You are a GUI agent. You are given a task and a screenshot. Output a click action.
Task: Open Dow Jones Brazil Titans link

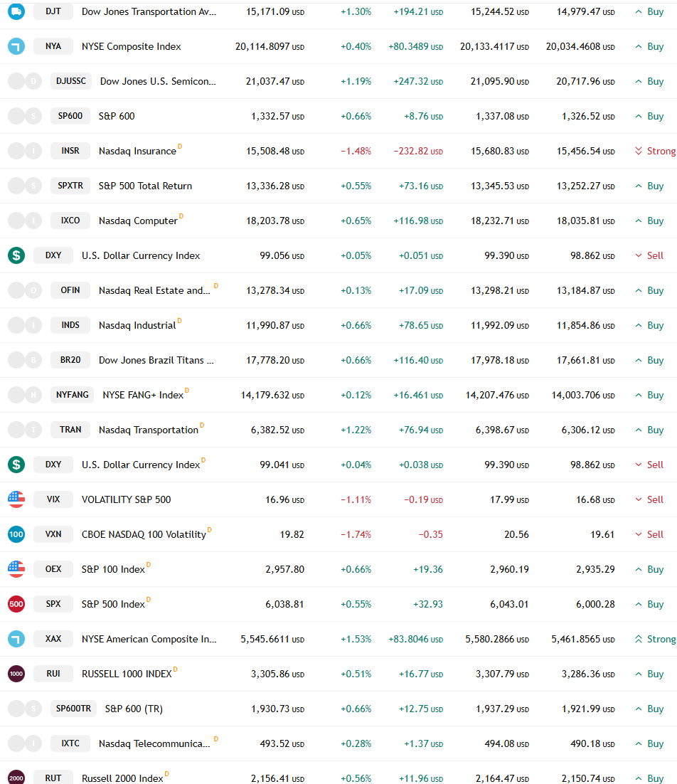pos(156,360)
